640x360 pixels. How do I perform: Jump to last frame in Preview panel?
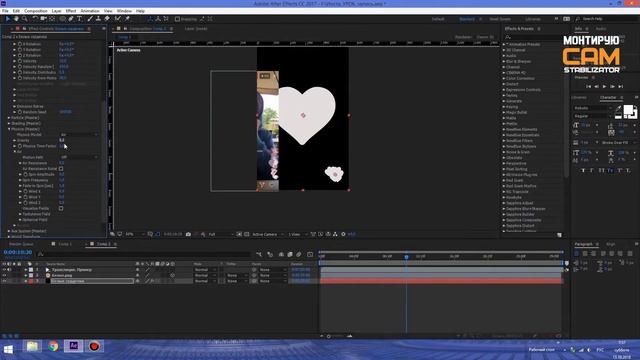[620, 87]
